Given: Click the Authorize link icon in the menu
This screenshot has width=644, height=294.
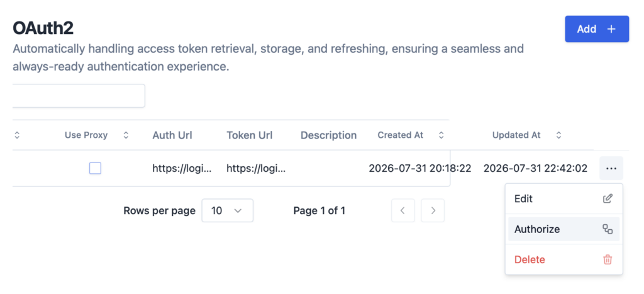Looking at the screenshot, I should coord(608,229).
